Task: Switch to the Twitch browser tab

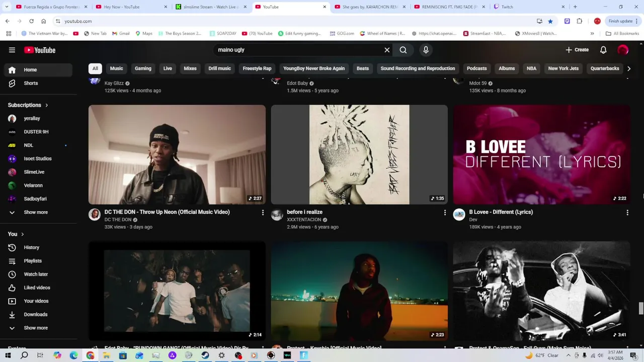Action: pyautogui.click(x=529, y=7)
